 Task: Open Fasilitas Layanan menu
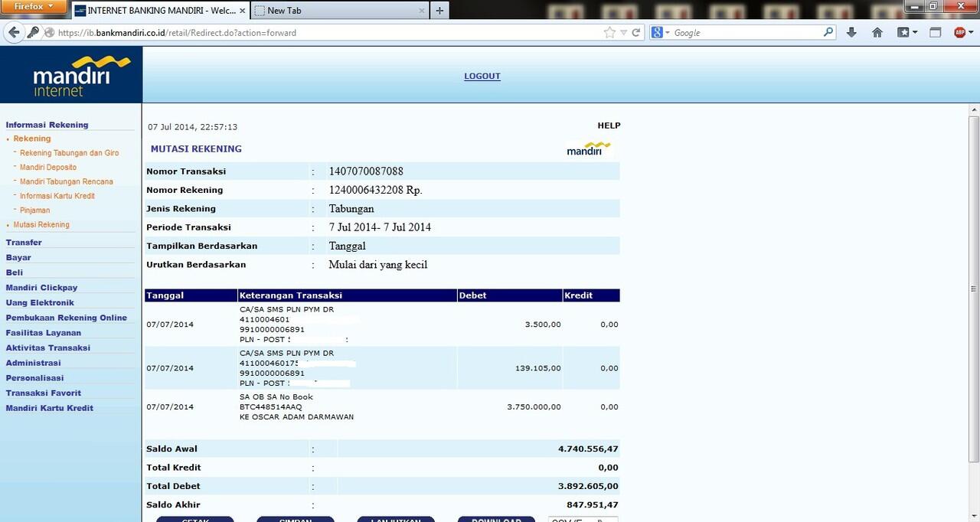tap(44, 333)
